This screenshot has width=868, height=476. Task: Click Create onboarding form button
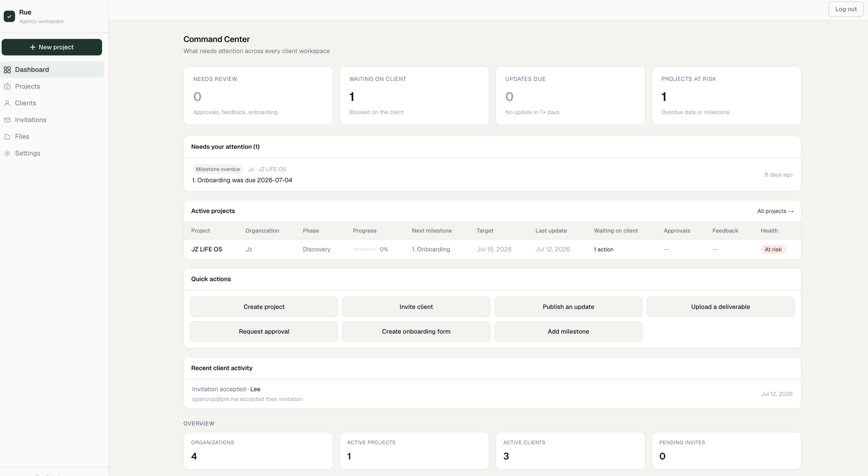(x=416, y=331)
